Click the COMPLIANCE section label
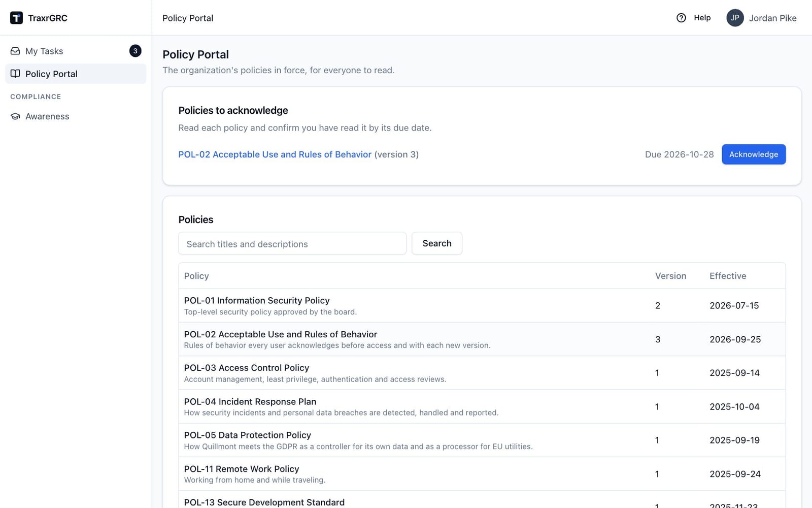 pos(36,97)
